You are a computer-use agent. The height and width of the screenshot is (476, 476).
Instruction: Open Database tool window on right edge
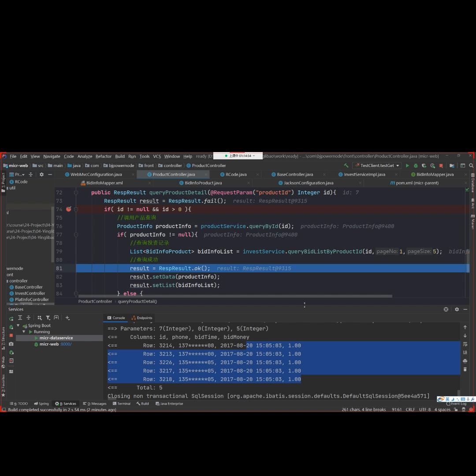pyautogui.click(x=472, y=183)
